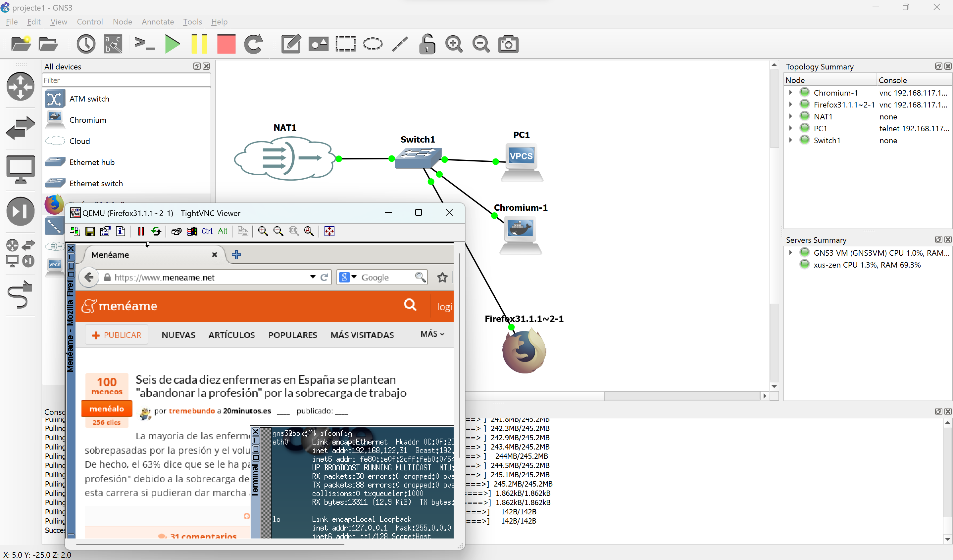Screen dimensions: 953x560
Task: Select the draw rectangle tool
Action: 345,44
